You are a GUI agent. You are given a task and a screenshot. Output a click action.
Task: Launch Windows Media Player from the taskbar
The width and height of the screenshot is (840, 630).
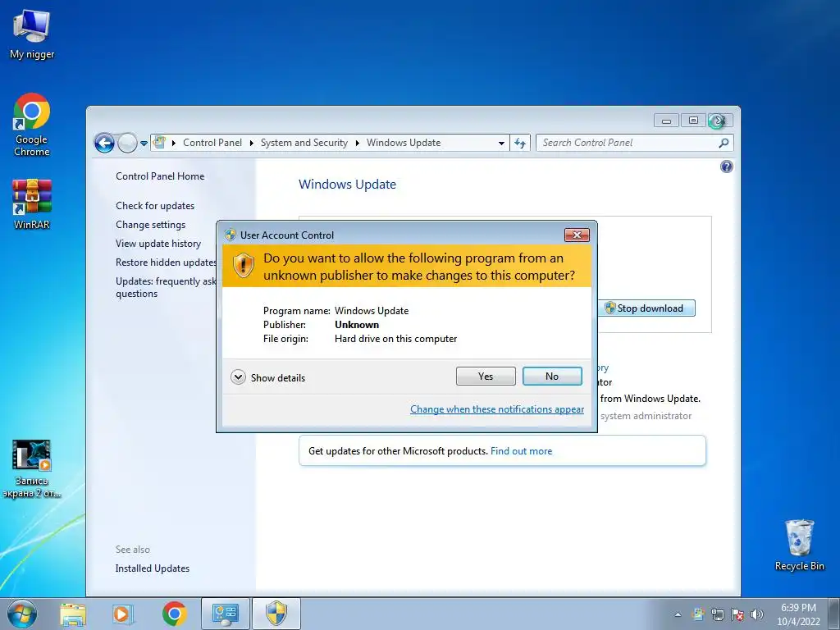tap(122, 614)
